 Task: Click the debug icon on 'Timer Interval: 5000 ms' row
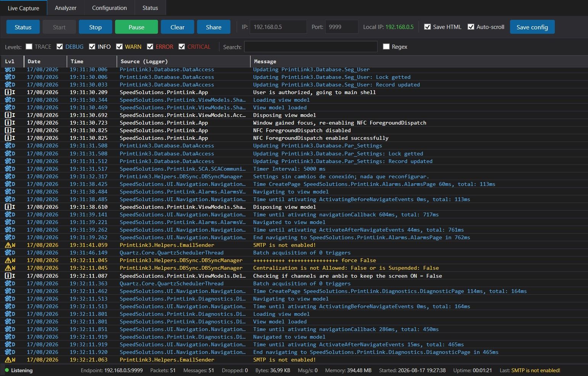pos(8,169)
